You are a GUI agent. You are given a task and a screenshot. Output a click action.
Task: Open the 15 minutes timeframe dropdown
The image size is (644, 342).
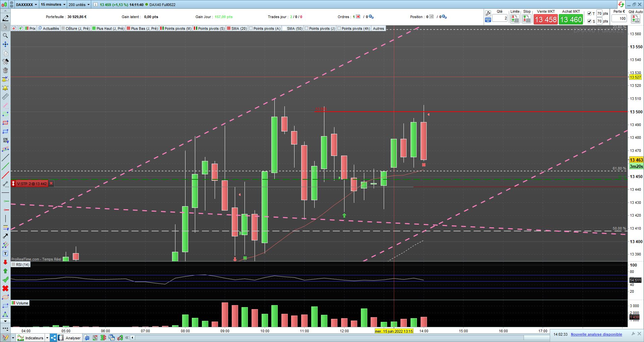pos(53,4)
